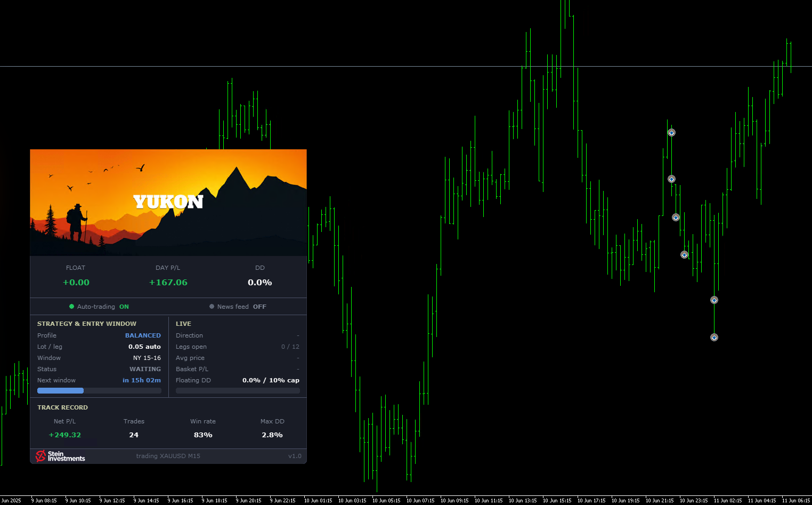Click the Stein Investments logo icon
The width and height of the screenshot is (812, 505).
pyautogui.click(x=40, y=456)
